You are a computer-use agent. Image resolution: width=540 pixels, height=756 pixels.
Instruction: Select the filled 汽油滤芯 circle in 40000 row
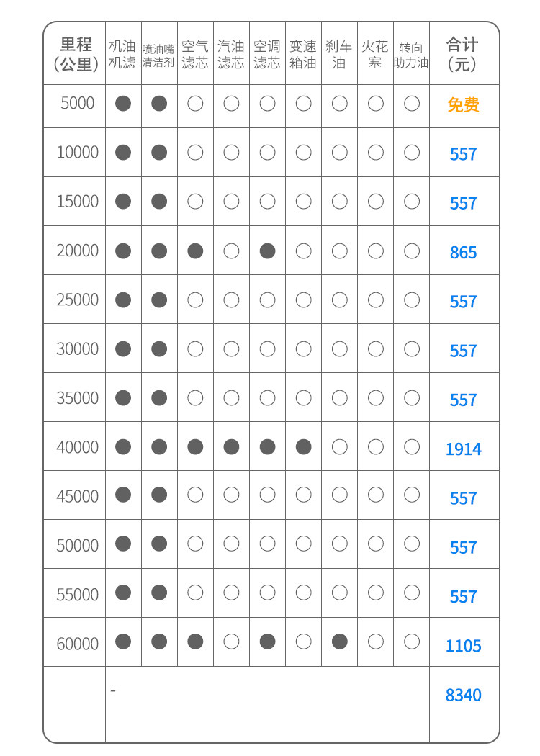(231, 447)
